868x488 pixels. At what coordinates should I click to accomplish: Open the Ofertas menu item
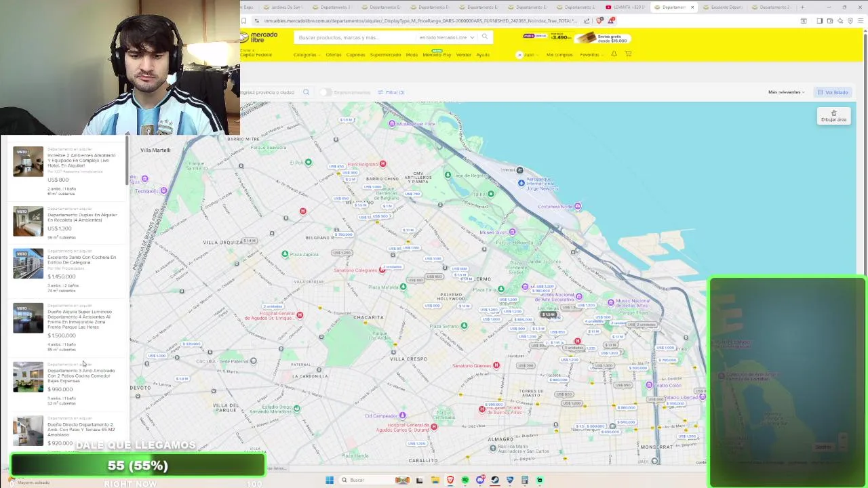(333, 55)
